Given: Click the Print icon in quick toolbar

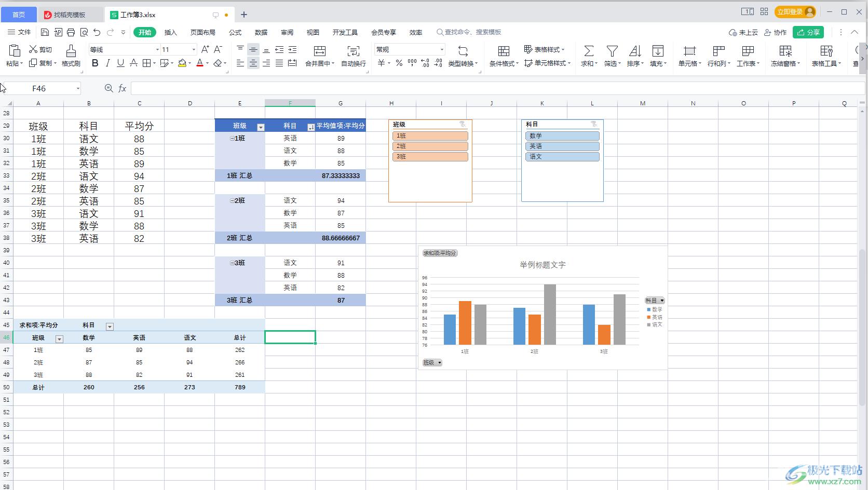Looking at the screenshot, I should tap(71, 32).
